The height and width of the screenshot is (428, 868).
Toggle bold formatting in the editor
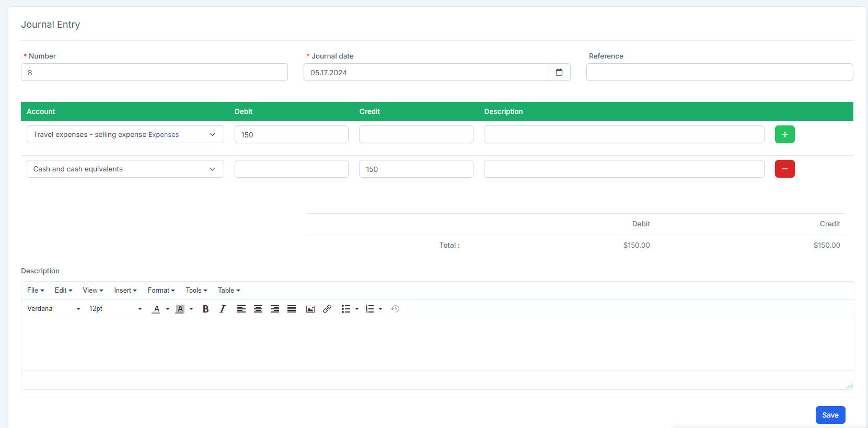[x=206, y=309]
